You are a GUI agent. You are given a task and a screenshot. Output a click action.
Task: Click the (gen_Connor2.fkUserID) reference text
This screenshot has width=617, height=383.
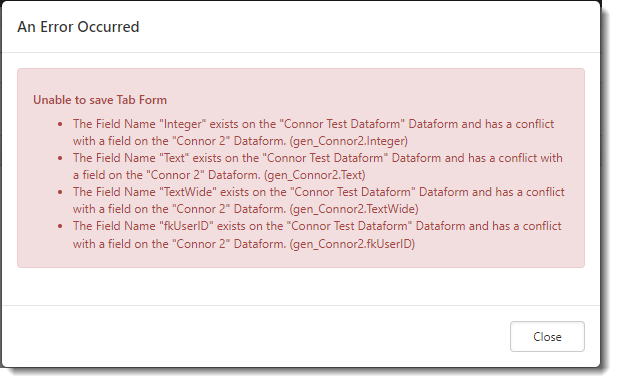coord(353,244)
